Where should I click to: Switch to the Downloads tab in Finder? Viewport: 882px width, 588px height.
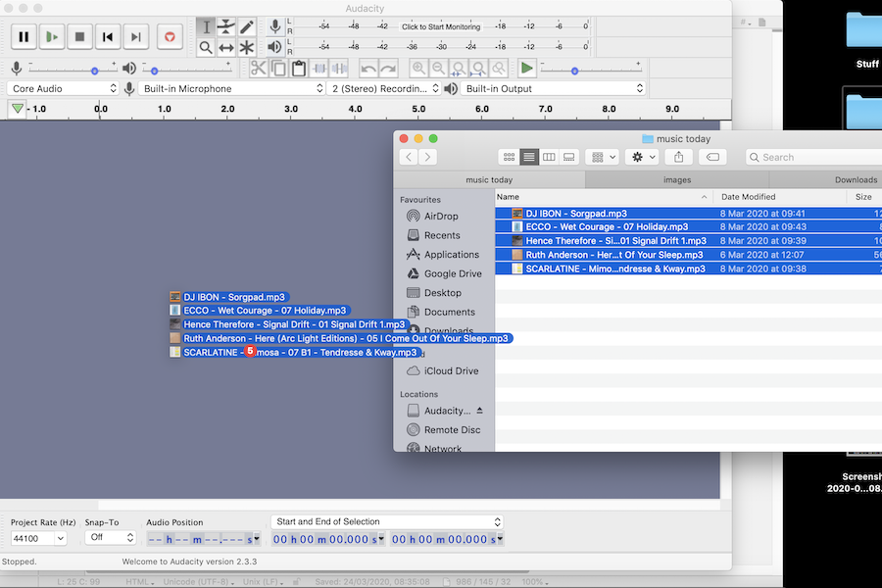coord(825,180)
